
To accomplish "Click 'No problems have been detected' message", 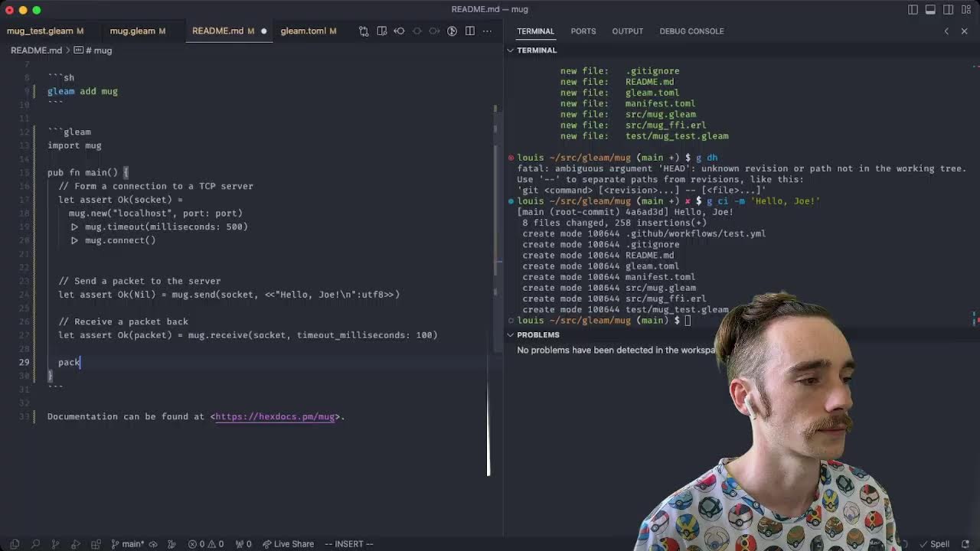I will [617, 350].
